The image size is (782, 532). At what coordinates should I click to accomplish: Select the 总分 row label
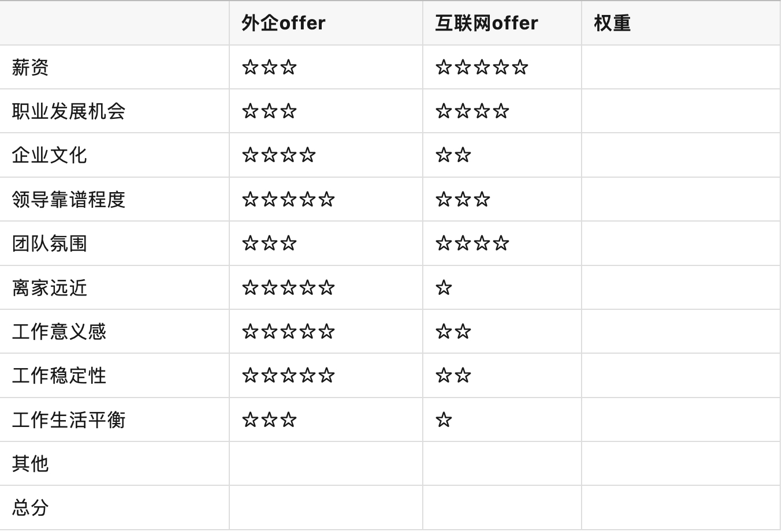tap(30, 508)
